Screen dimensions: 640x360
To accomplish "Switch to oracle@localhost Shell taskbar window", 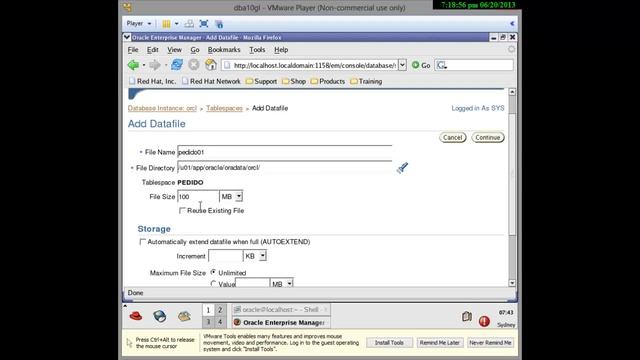I will point(281,310).
